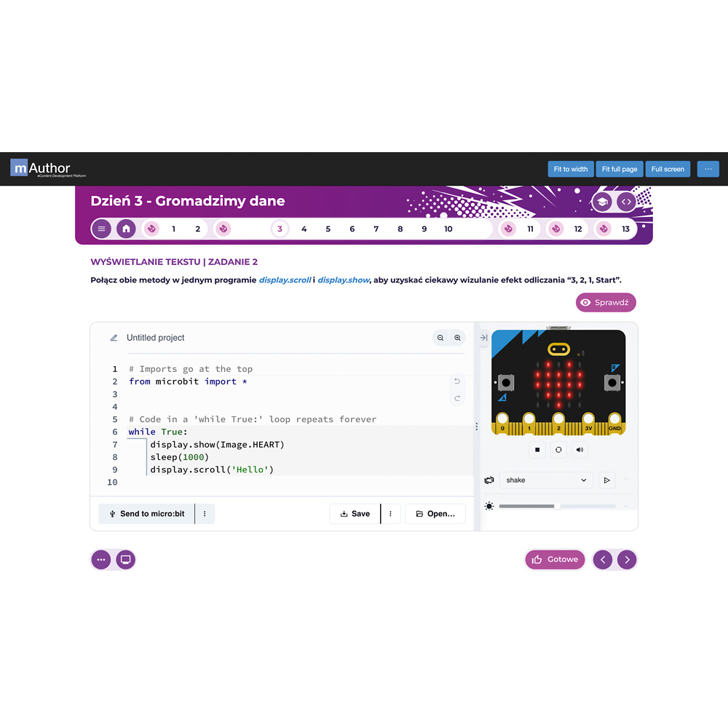This screenshot has width=728, height=728.
Task: Zoom out the code editor text
Action: click(440, 338)
